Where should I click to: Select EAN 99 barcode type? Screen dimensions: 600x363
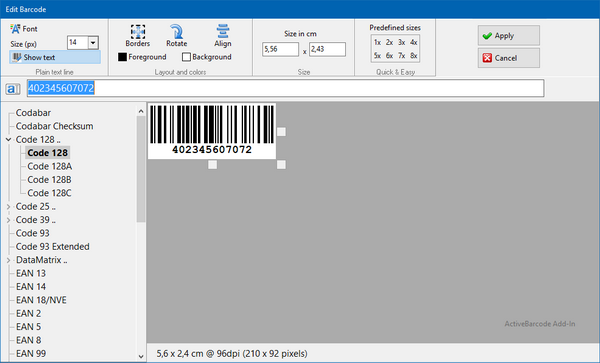(x=31, y=354)
